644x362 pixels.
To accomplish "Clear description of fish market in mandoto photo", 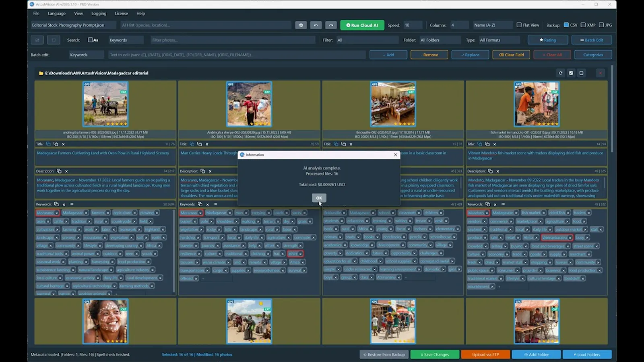I will [497, 171].
